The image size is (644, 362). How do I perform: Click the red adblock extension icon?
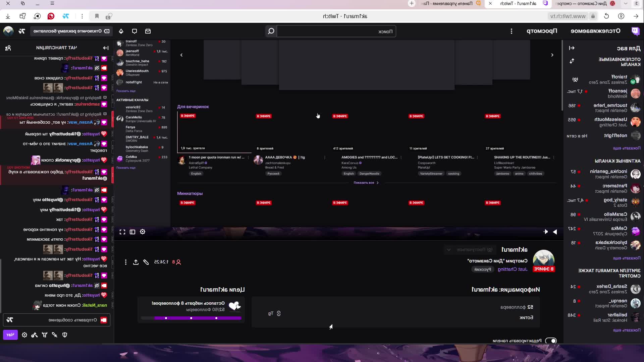tap(51, 16)
